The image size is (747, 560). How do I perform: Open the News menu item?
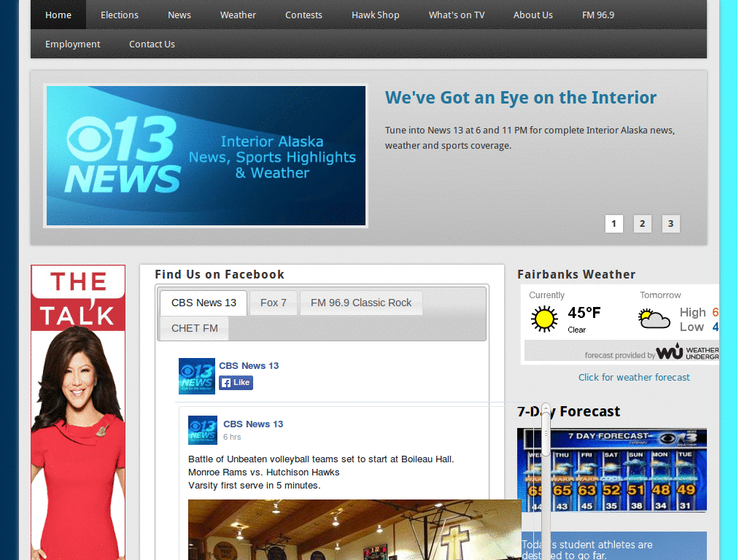(179, 15)
